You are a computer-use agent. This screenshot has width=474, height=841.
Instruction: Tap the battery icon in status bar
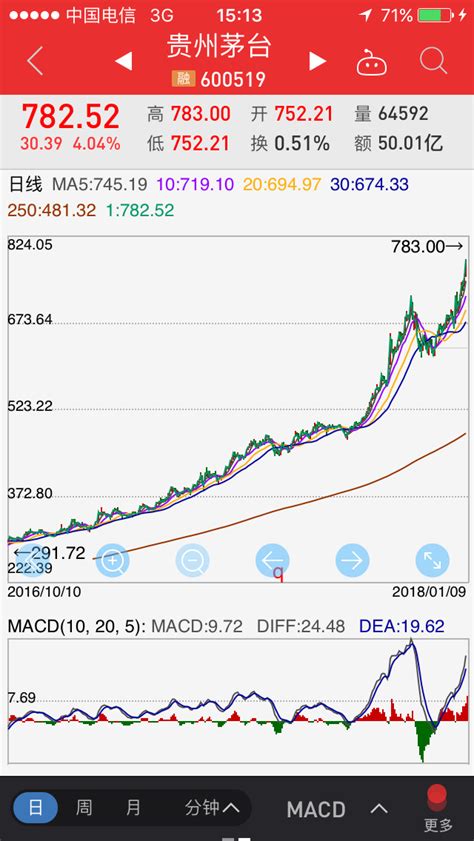[434, 16]
